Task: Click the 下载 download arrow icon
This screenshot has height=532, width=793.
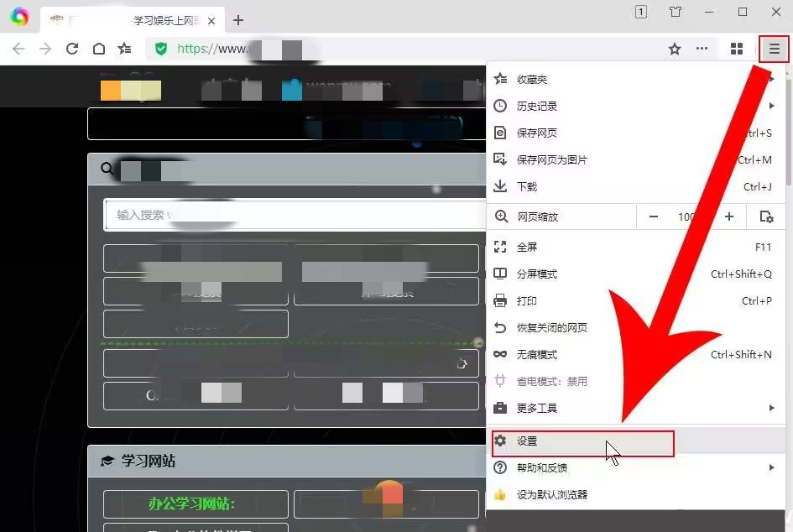Action: click(x=500, y=186)
